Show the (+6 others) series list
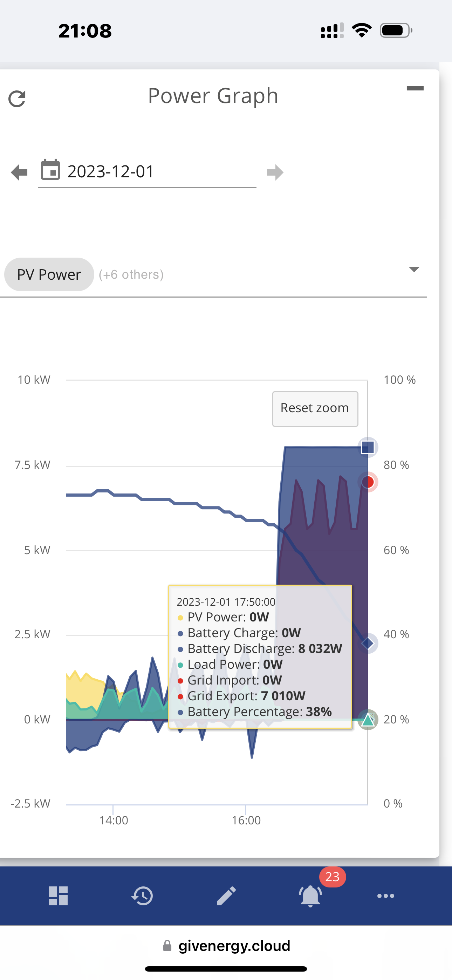The width and height of the screenshot is (452, 980). 131,274
